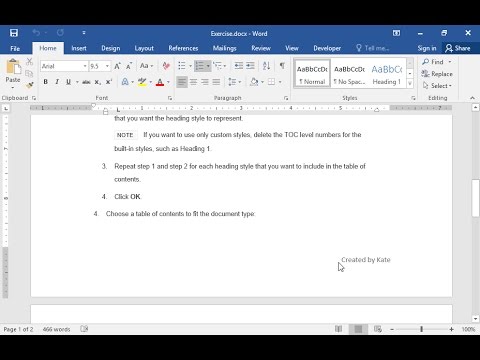Click the zoom slider handle
Viewport: 480px width, 360px height.
(422, 329)
